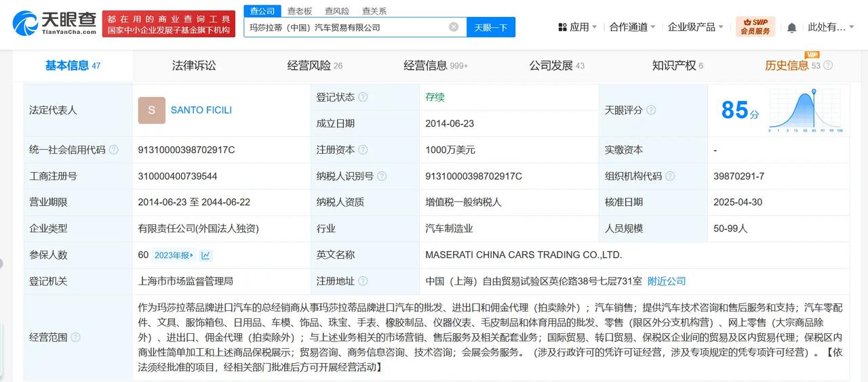Expand the 企业级产品 dropdown
The width and height of the screenshot is (868, 382).
pyautogui.click(x=696, y=27)
